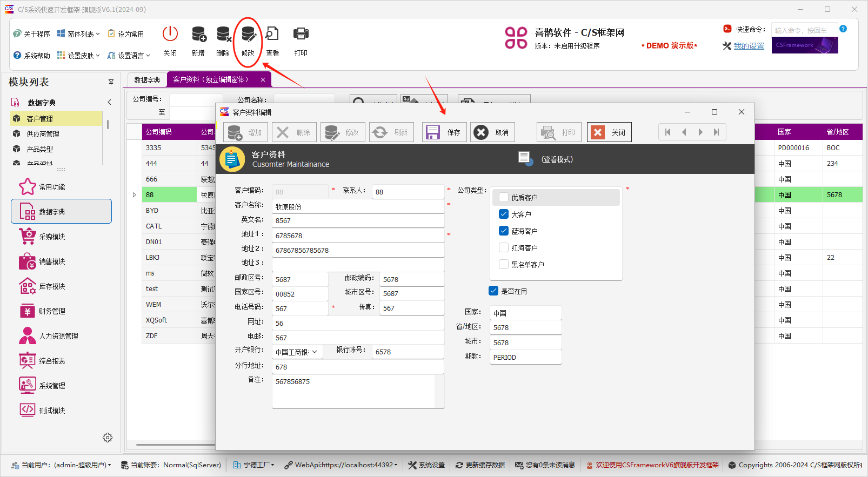Image resolution: width=868 pixels, height=477 pixels.
Task: Open the 库存模块 module
Action: (61, 286)
